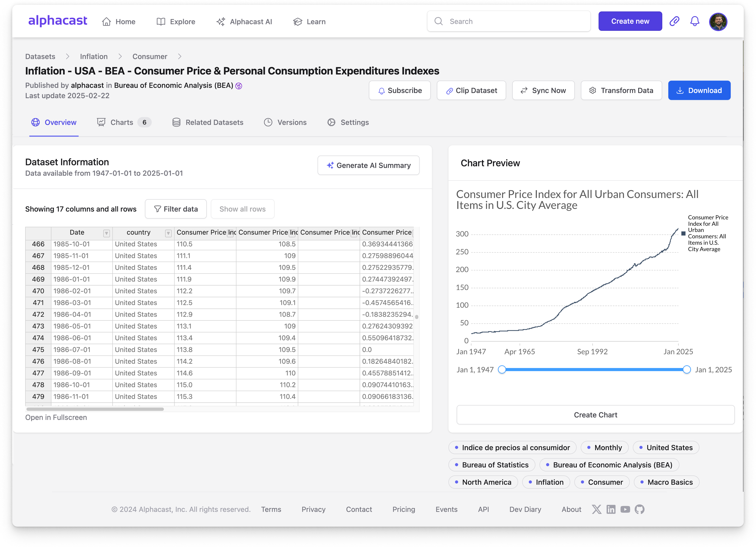Viewport: 756px width, 547px height.
Task: Open first Consumer Price column filter dropdown
Action: 230,233
